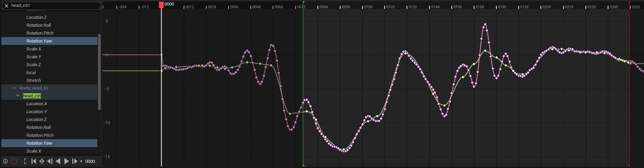Click the small arrow beside frame counter
Viewport: 644px width, 168px height.
click(x=81, y=161)
